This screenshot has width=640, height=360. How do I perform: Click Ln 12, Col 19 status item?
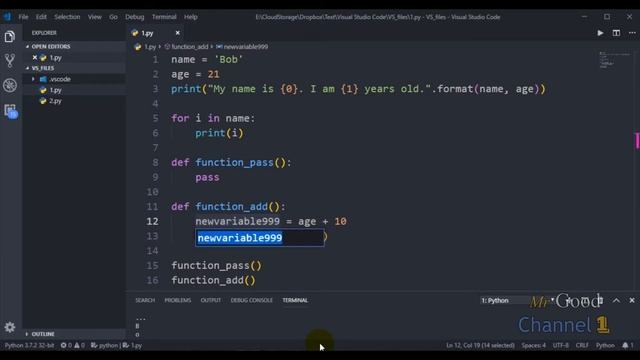point(480,345)
